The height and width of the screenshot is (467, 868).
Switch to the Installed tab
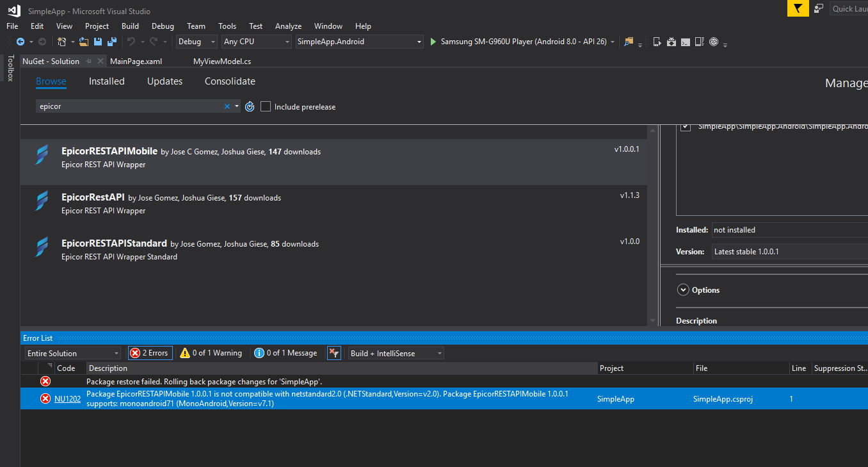tap(107, 81)
